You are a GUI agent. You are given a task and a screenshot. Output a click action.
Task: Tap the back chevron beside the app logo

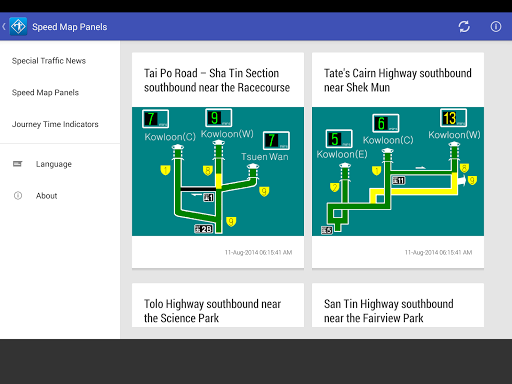click(x=4, y=27)
